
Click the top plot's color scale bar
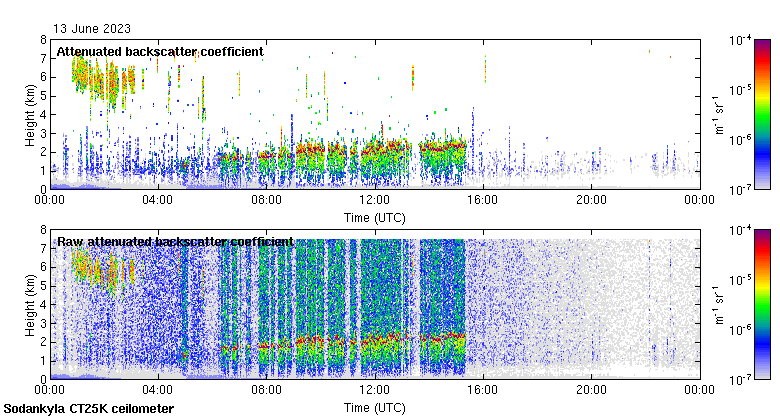tap(762, 114)
